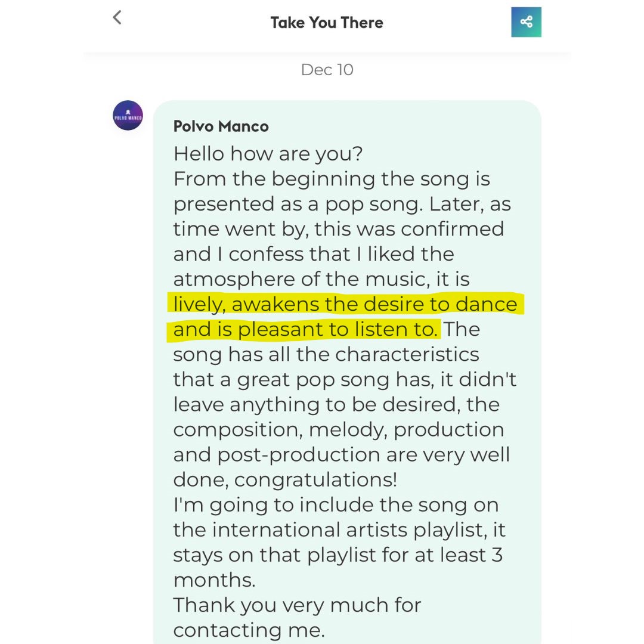Select the Polvo Manco sender name
Viewport: 644px width, 644px height.
click(221, 126)
